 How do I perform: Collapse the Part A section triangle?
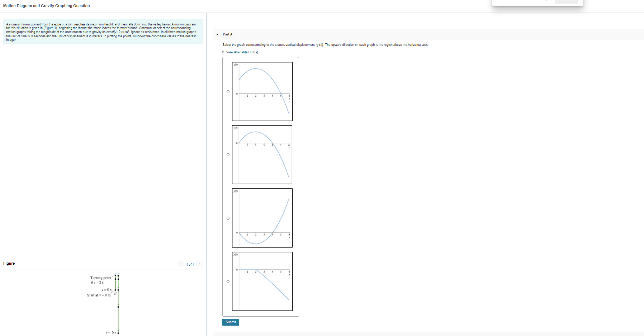click(x=218, y=34)
